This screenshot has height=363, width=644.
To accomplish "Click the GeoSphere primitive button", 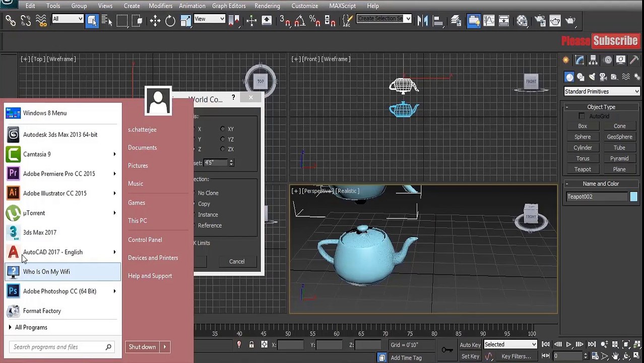I will click(619, 137).
